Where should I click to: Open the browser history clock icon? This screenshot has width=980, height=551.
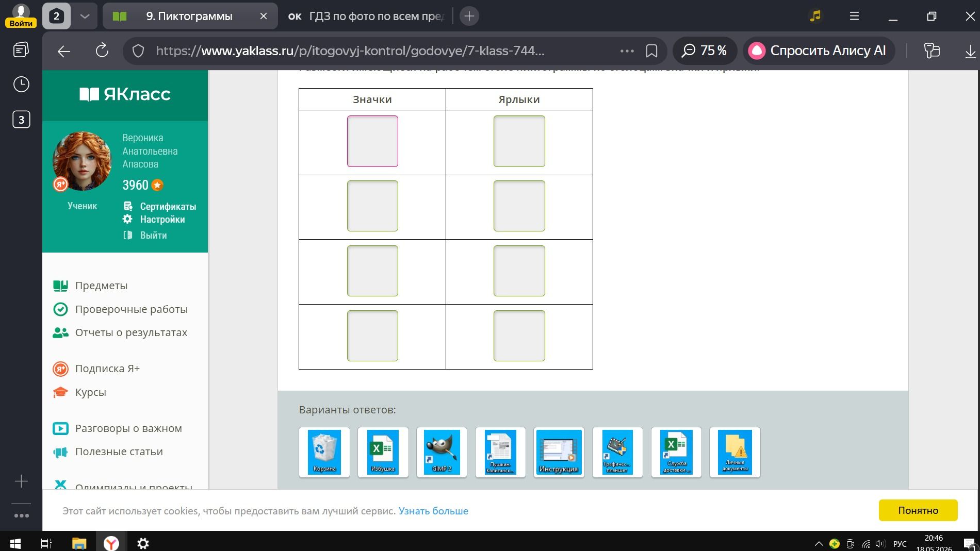pyautogui.click(x=21, y=85)
